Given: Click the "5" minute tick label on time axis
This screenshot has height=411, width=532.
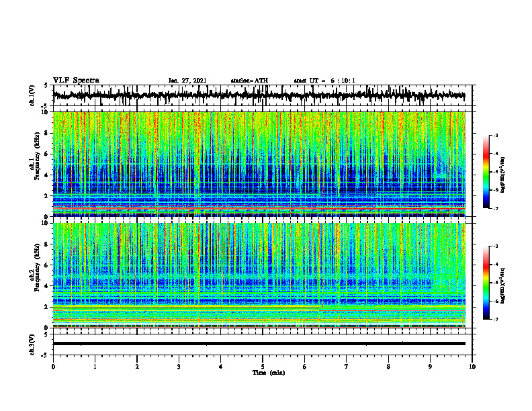Looking at the screenshot, I should [263, 367].
